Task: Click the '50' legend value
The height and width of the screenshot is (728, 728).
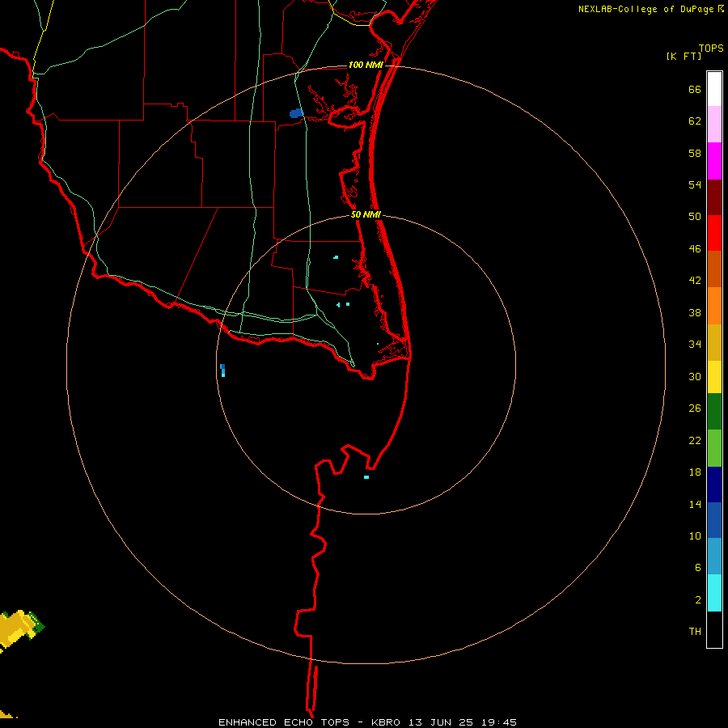Action: pos(695,216)
